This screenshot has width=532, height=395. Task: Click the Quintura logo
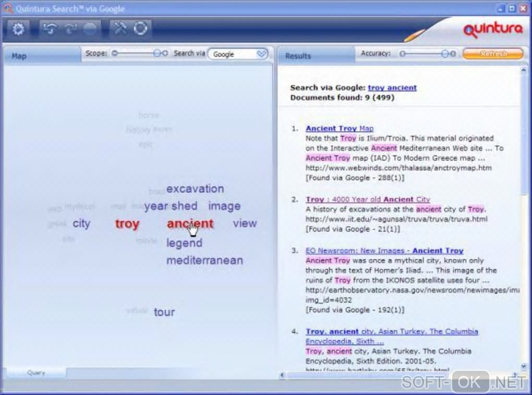click(493, 30)
